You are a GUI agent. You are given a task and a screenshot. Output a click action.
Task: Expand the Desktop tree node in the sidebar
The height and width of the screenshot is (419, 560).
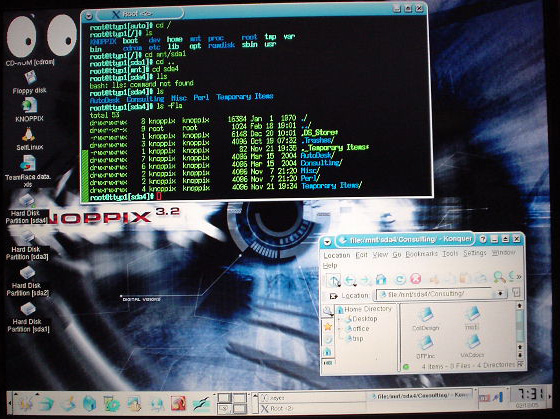coord(340,319)
